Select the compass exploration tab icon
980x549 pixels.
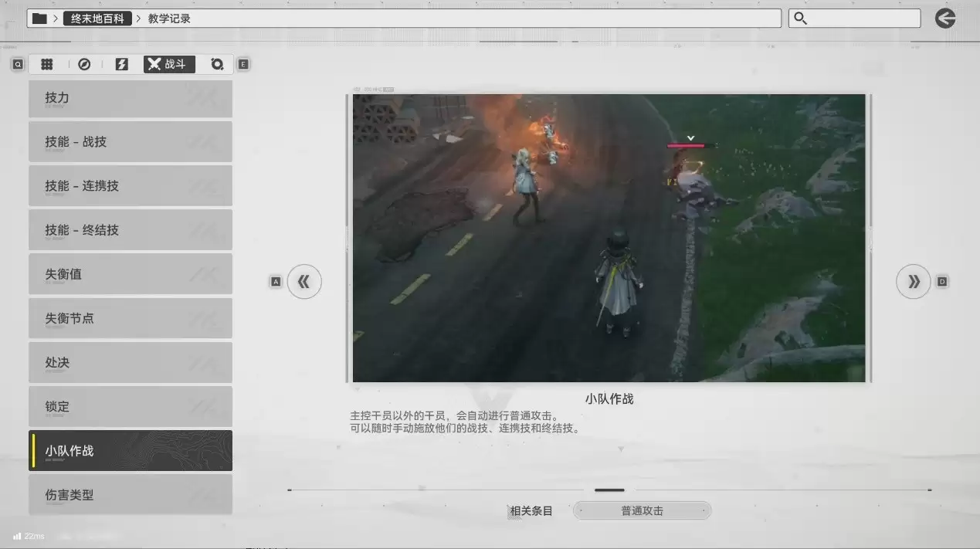(84, 65)
